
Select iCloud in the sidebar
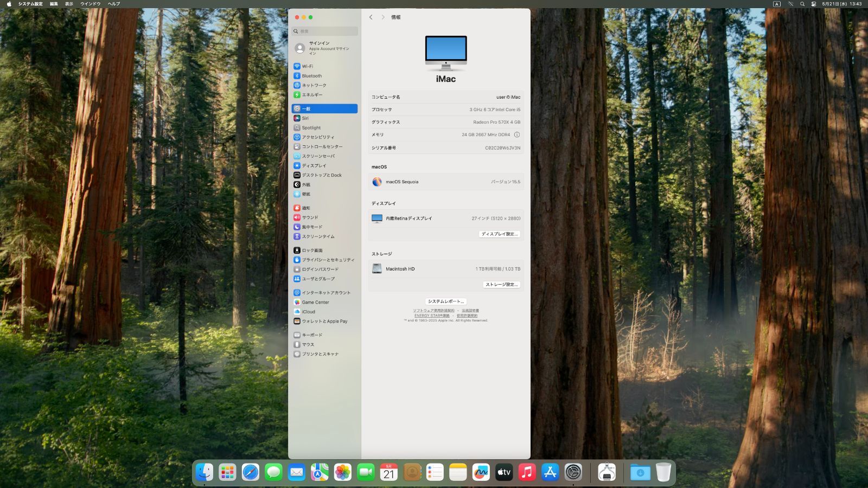pos(308,312)
